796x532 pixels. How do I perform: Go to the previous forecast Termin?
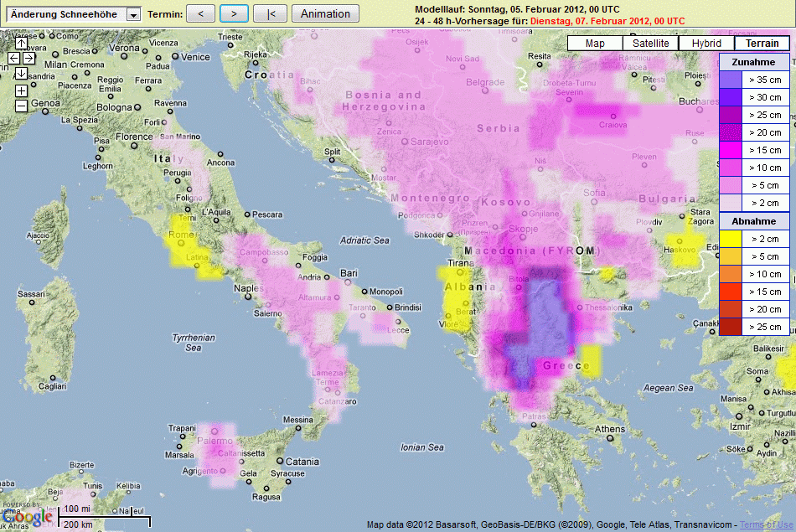200,13
